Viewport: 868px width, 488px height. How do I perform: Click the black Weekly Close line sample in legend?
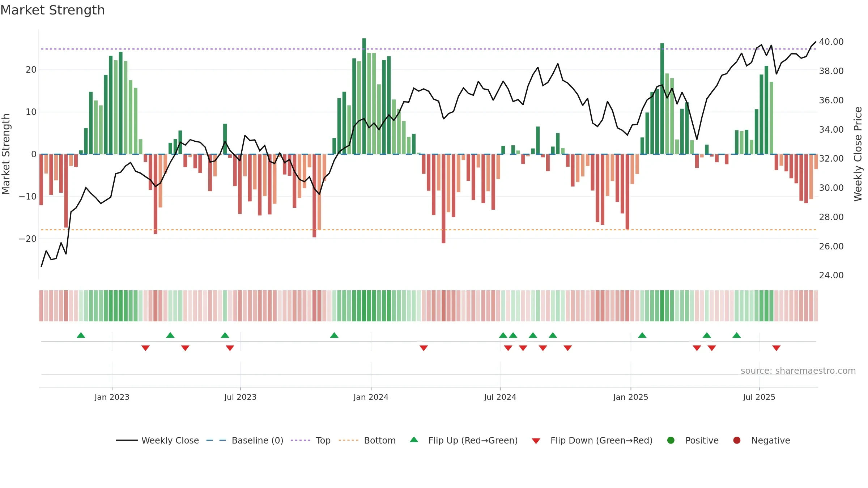pyautogui.click(x=127, y=440)
